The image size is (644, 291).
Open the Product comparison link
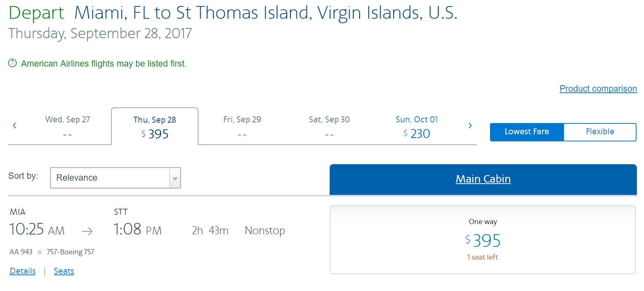(x=598, y=89)
